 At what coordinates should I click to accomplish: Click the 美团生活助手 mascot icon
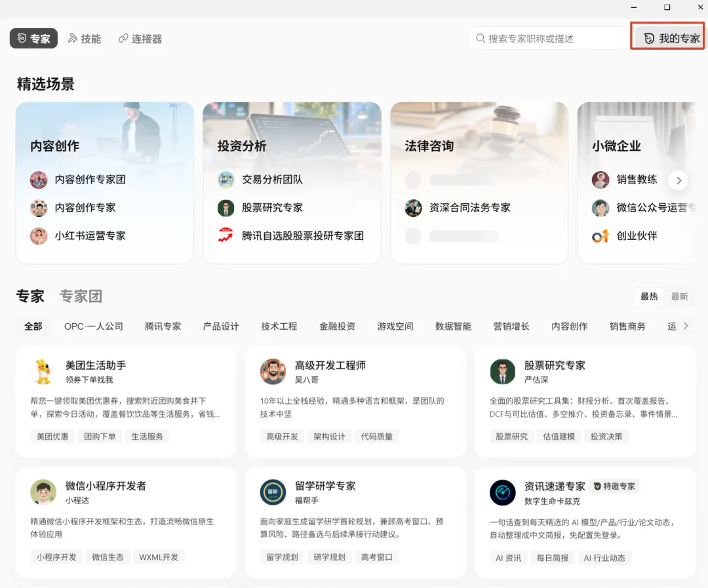[43, 372]
